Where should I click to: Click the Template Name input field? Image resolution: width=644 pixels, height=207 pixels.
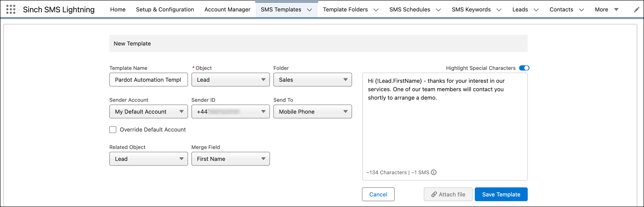(148, 80)
